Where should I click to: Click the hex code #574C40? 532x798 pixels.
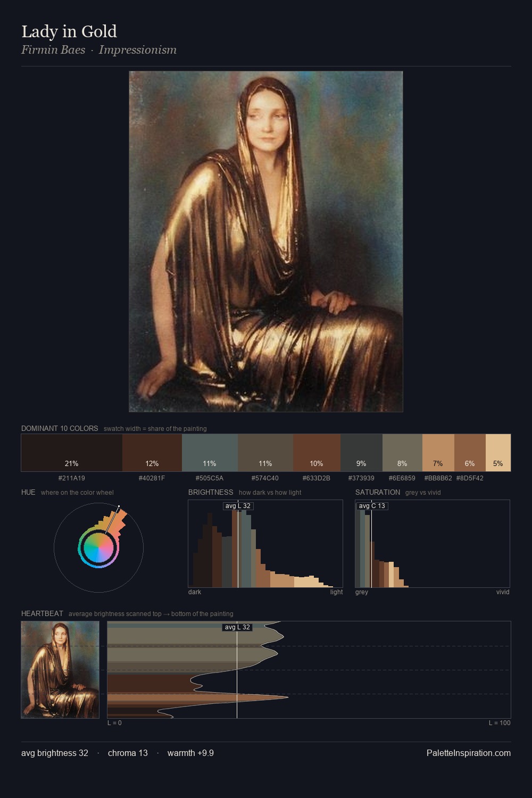tap(265, 478)
